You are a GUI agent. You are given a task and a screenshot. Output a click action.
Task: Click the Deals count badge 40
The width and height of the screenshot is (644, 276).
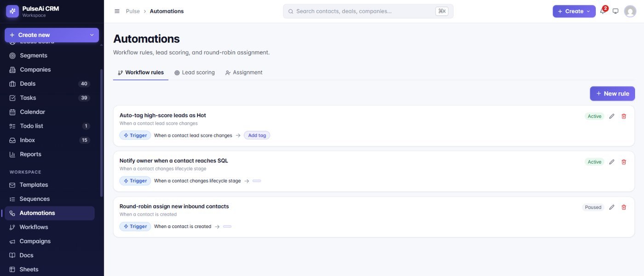[x=84, y=84]
